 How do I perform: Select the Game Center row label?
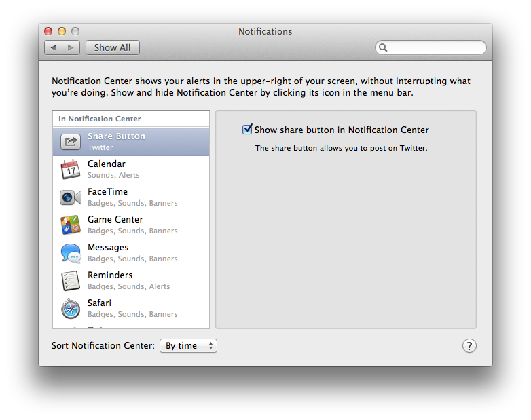coord(115,219)
